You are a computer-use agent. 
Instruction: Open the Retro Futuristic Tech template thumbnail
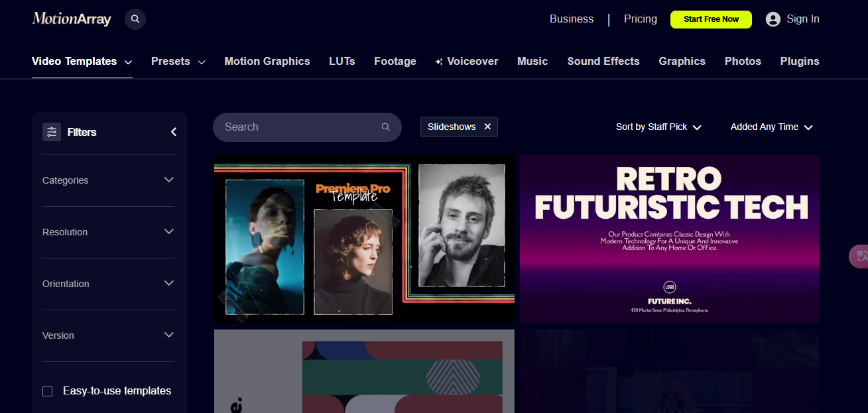click(669, 239)
